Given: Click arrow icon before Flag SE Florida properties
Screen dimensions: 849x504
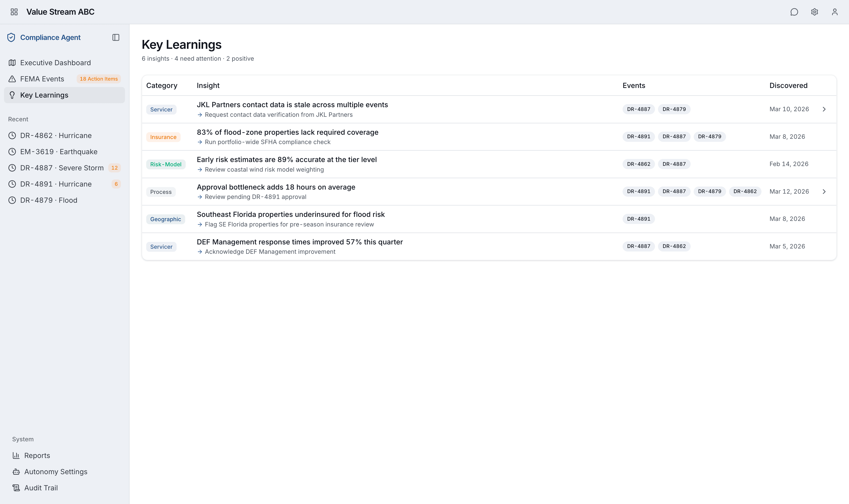Looking at the screenshot, I should coord(200,224).
